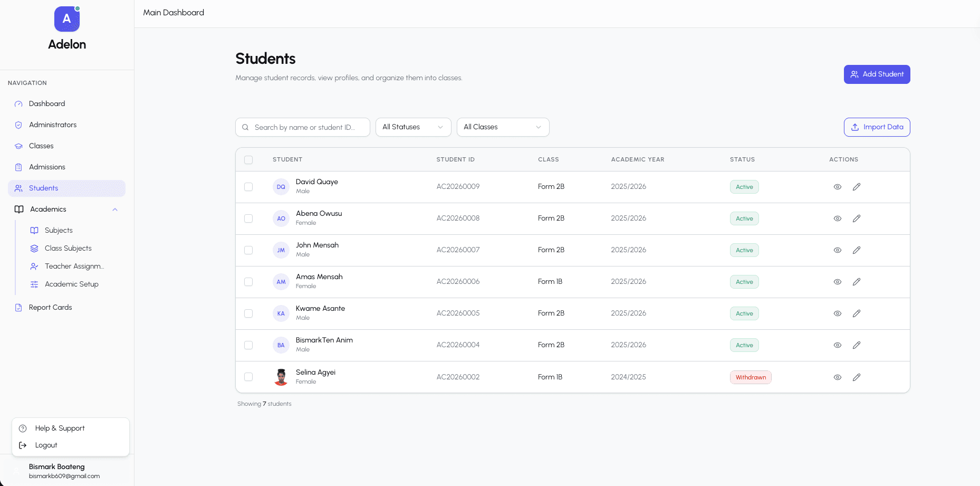The height and width of the screenshot is (486, 980).
Task: Open Class Subjects under Academics
Action: point(74,249)
